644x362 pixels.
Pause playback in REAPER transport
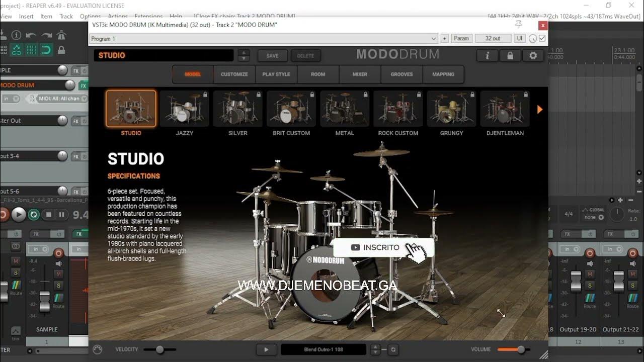(61, 215)
